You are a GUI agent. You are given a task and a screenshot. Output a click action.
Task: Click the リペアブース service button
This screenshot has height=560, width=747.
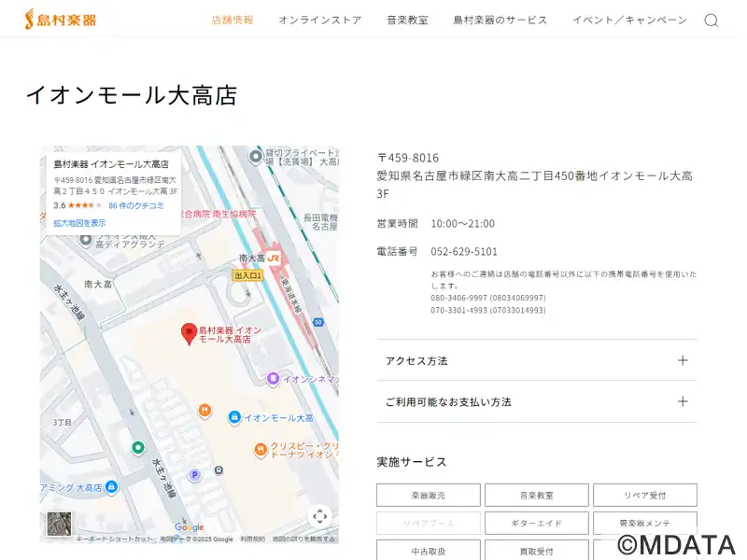pos(429,523)
